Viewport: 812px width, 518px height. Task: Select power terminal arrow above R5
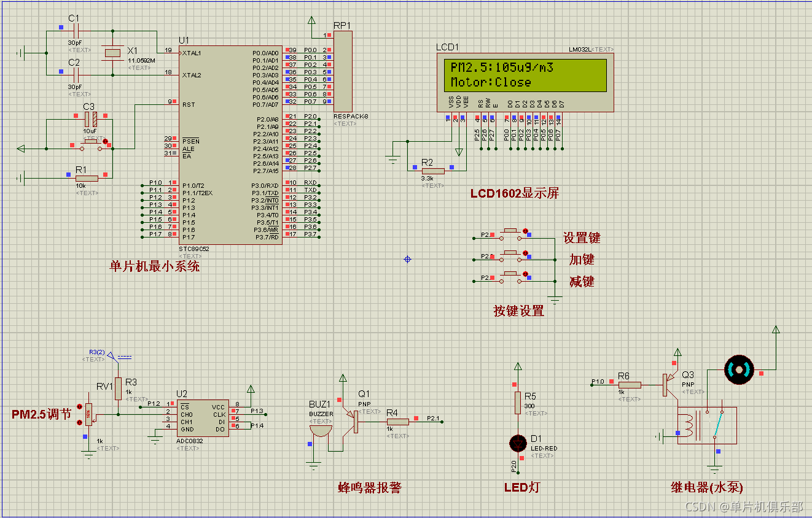point(518,366)
